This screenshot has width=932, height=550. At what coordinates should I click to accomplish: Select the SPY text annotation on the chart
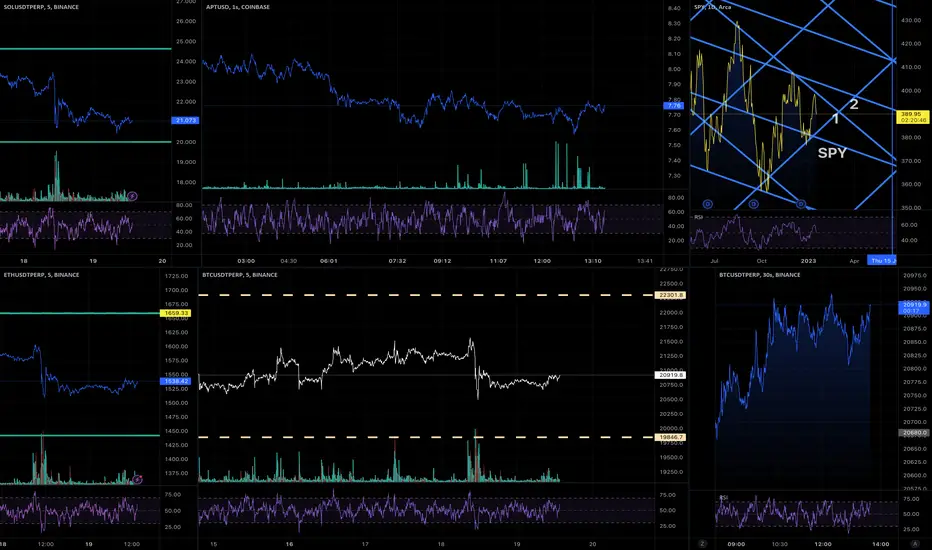(832, 153)
